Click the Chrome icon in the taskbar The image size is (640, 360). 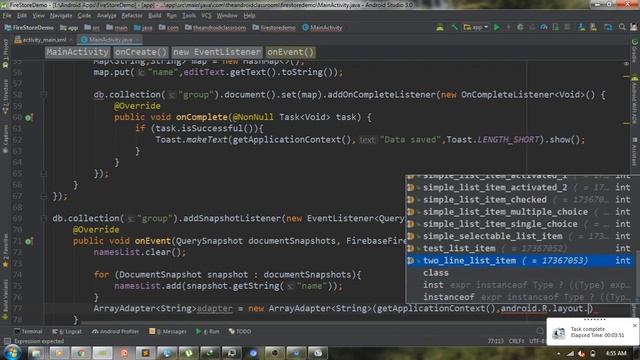point(81,353)
